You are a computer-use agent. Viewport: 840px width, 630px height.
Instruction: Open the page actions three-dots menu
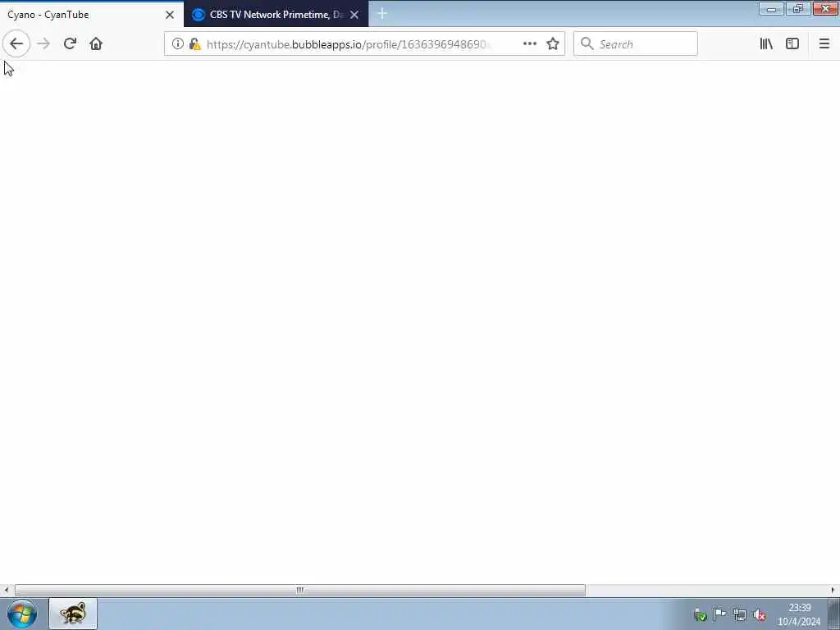pyautogui.click(x=529, y=44)
